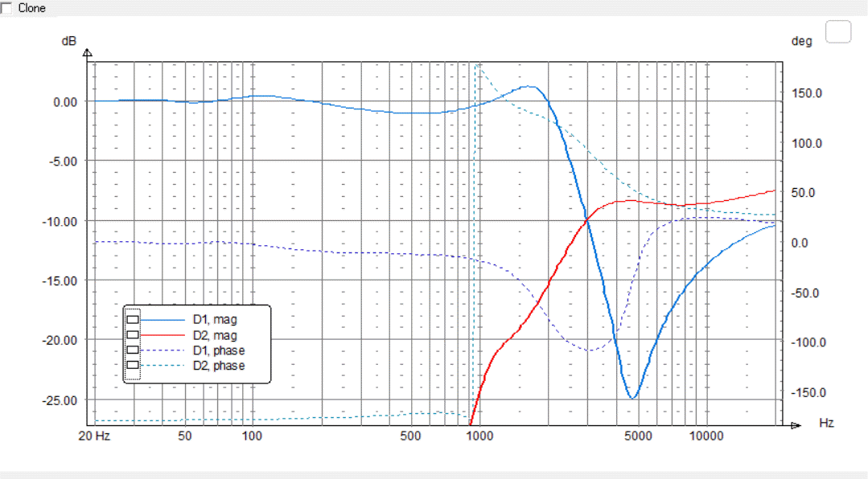Click the 50 frequency axis label
This screenshot has width=868, height=479.
(x=184, y=436)
